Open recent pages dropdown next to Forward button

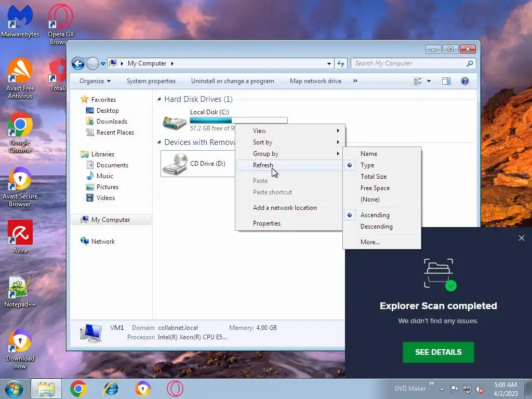[x=103, y=64]
